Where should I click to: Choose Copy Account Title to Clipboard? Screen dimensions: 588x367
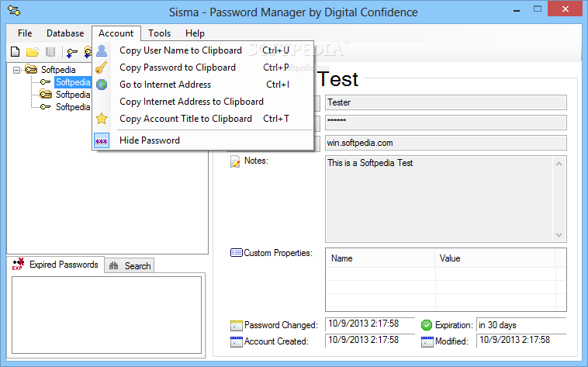[x=202, y=119]
